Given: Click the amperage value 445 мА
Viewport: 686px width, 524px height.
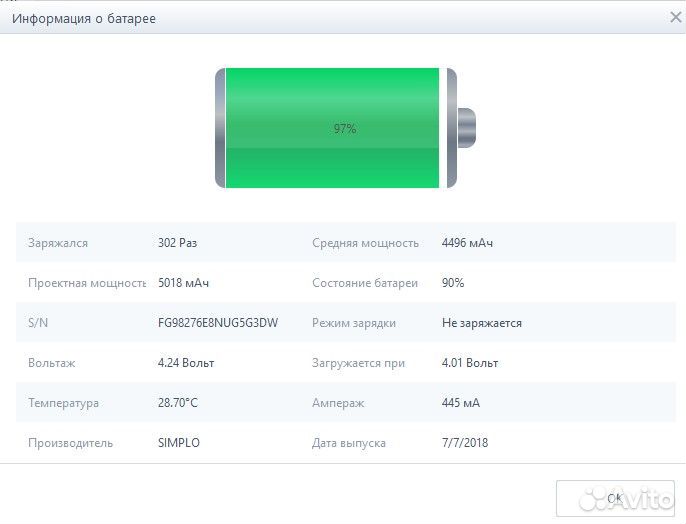Looking at the screenshot, I should click(x=461, y=403).
